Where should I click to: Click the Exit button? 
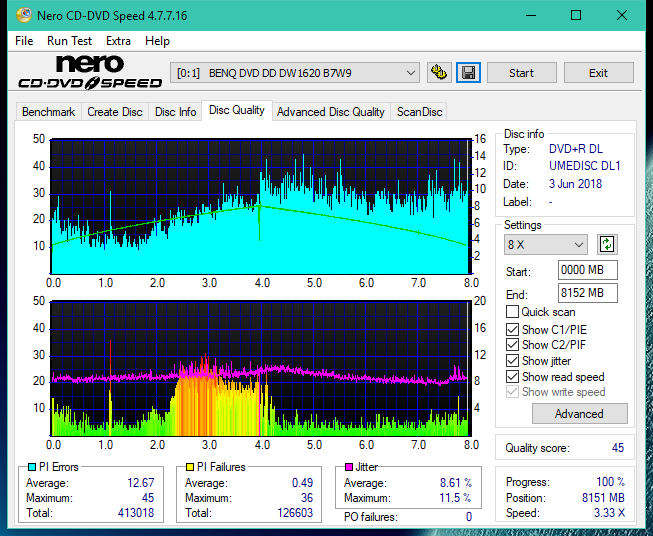coord(598,73)
